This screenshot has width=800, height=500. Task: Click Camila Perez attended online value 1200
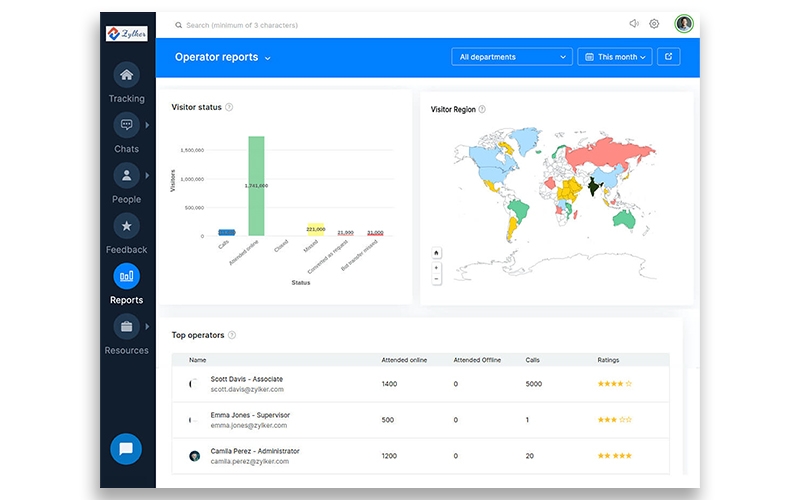389,456
